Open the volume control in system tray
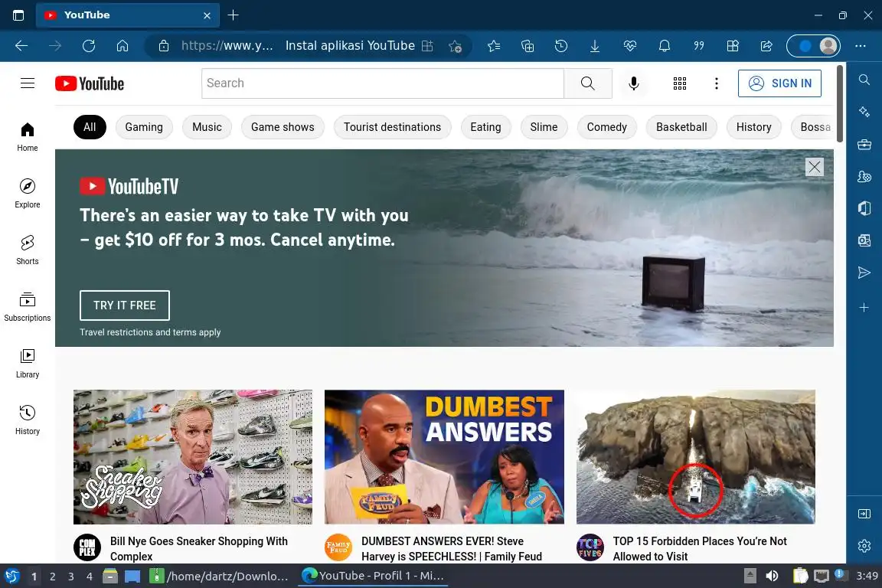This screenshot has height=588, width=882. (x=773, y=576)
